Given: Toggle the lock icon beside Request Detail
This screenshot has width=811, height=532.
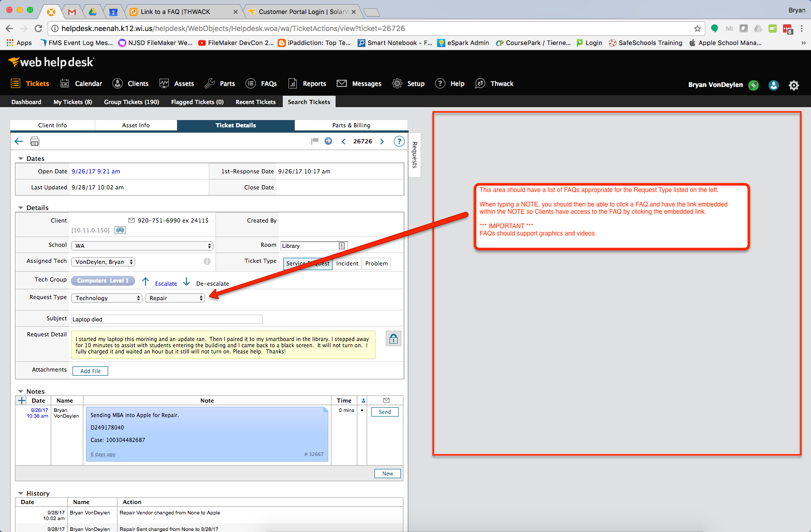Looking at the screenshot, I should click(394, 338).
